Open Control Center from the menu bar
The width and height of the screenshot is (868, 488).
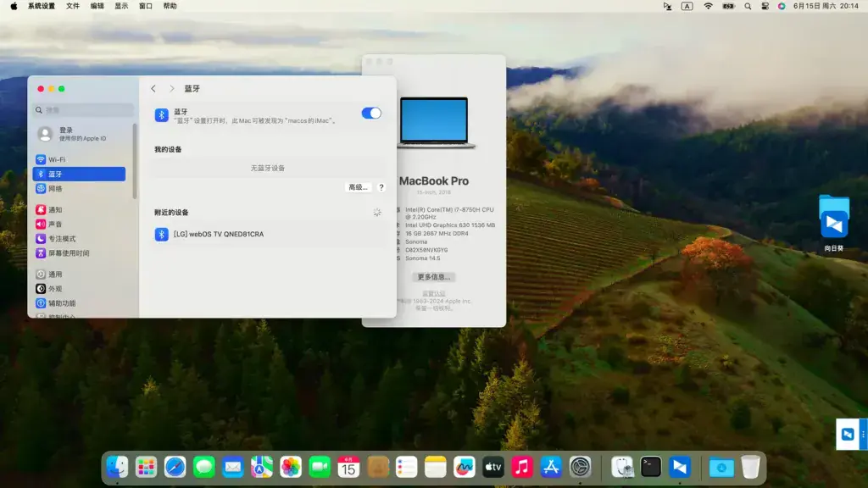[765, 6]
